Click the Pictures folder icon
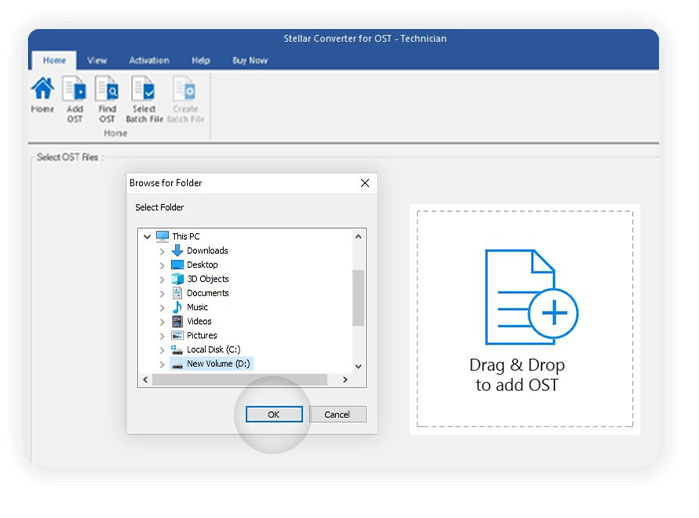Image resolution: width=699 pixels, height=518 pixels. (177, 335)
